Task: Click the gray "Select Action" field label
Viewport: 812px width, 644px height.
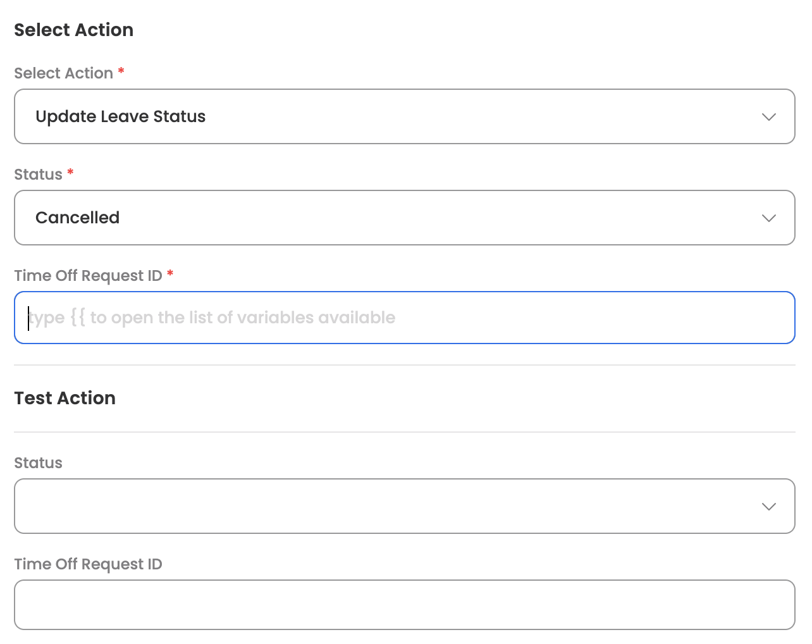Action: pos(63,73)
